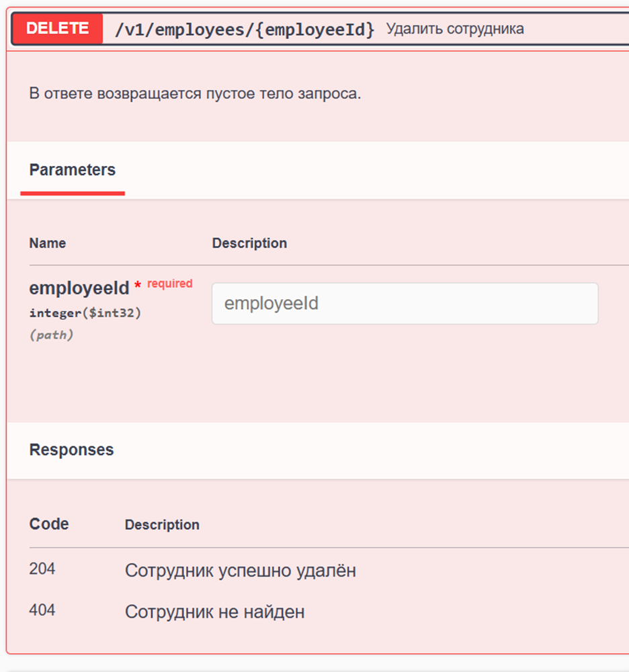
Task: Click the DELETE method badge
Action: click(x=56, y=28)
